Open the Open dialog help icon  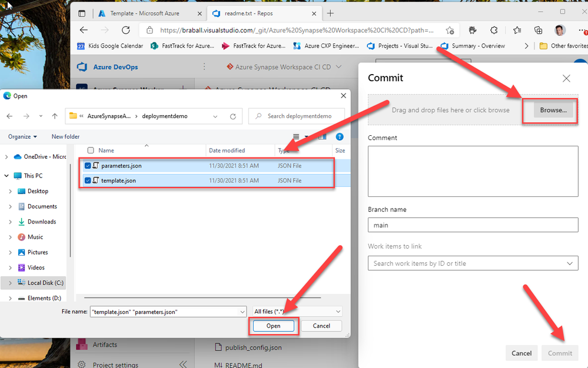coord(340,136)
